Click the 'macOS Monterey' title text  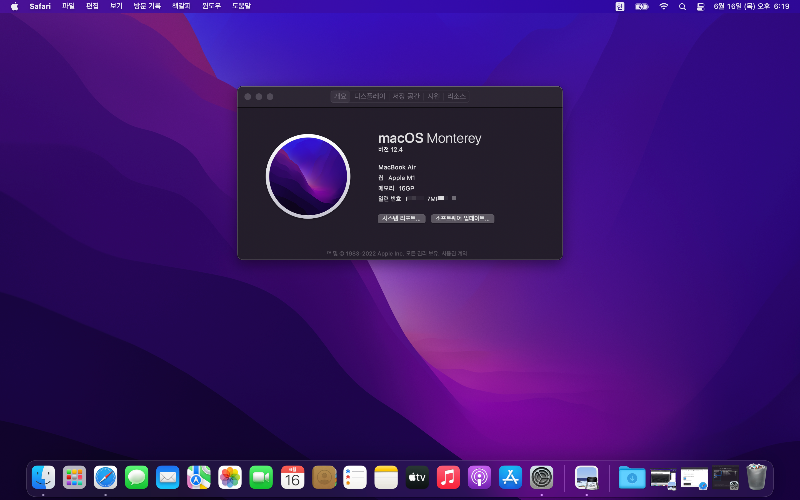click(x=430, y=138)
